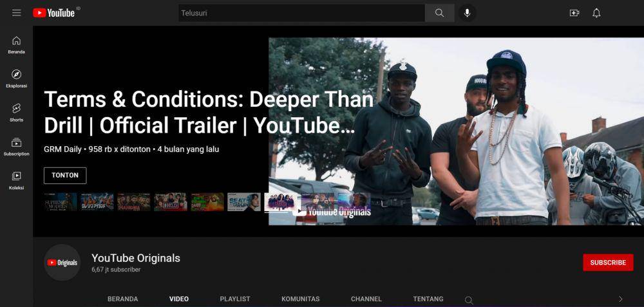Switch to the BERANDA channel tab
Image resolution: width=644 pixels, height=307 pixels.
pyautogui.click(x=123, y=299)
